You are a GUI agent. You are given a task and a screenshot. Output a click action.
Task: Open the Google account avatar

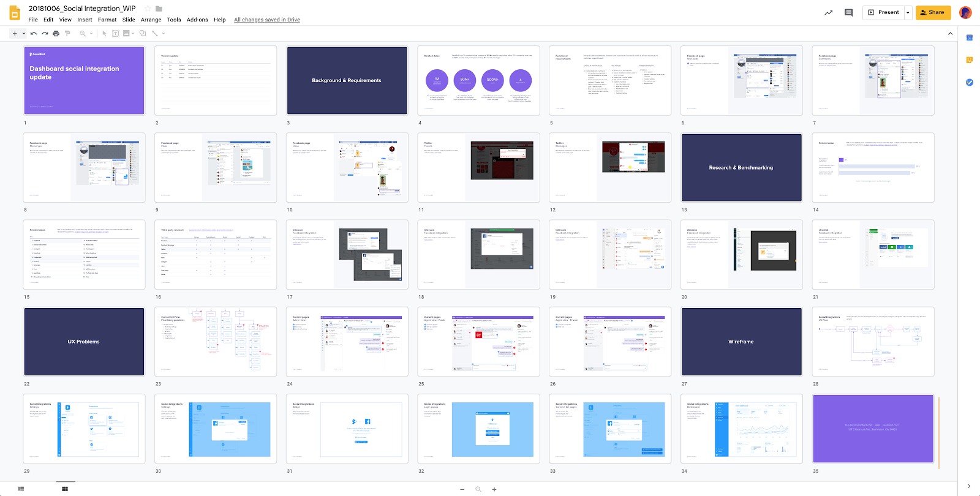(966, 12)
